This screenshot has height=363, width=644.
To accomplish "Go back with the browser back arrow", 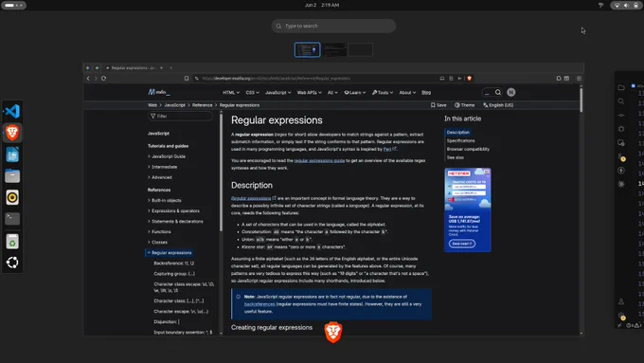I will pos(88,79).
